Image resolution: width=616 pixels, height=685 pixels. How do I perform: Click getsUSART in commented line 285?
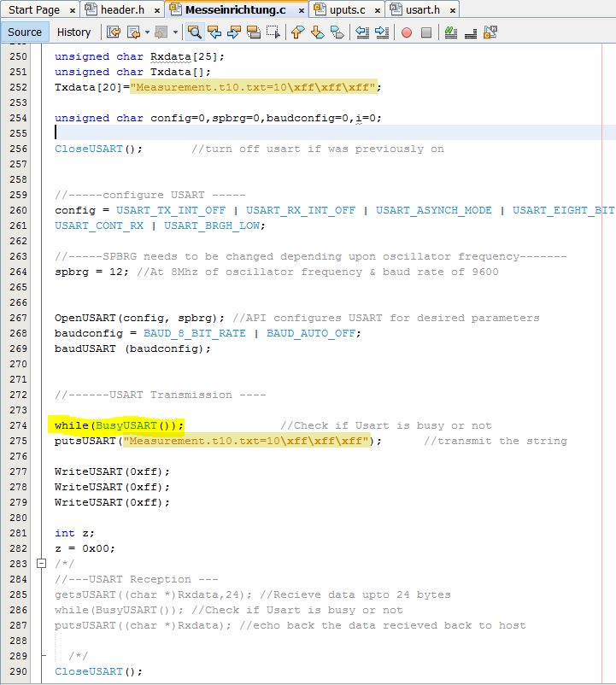point(85,594)
